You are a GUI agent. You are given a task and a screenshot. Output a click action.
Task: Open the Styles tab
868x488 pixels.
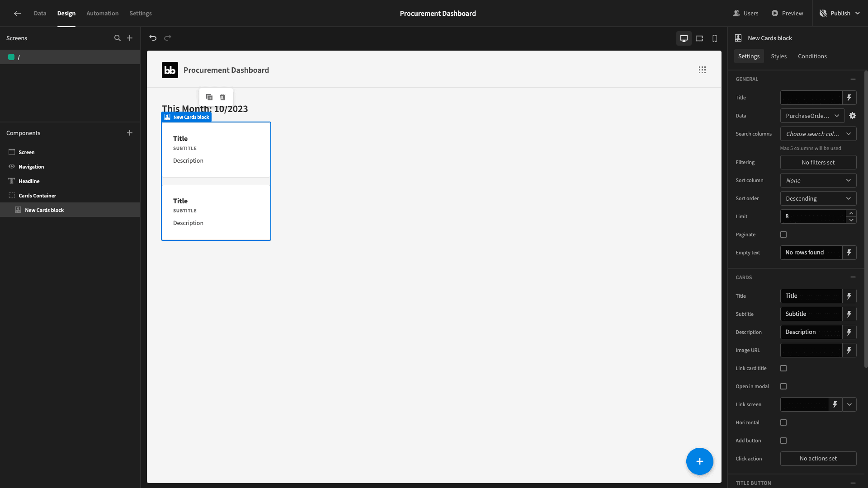click(779, 56)
